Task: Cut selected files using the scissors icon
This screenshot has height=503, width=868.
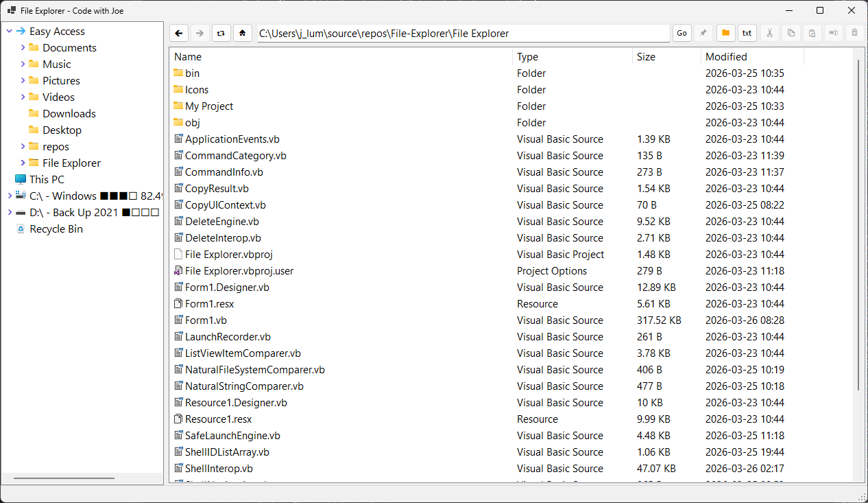Action: pos(769,33)
